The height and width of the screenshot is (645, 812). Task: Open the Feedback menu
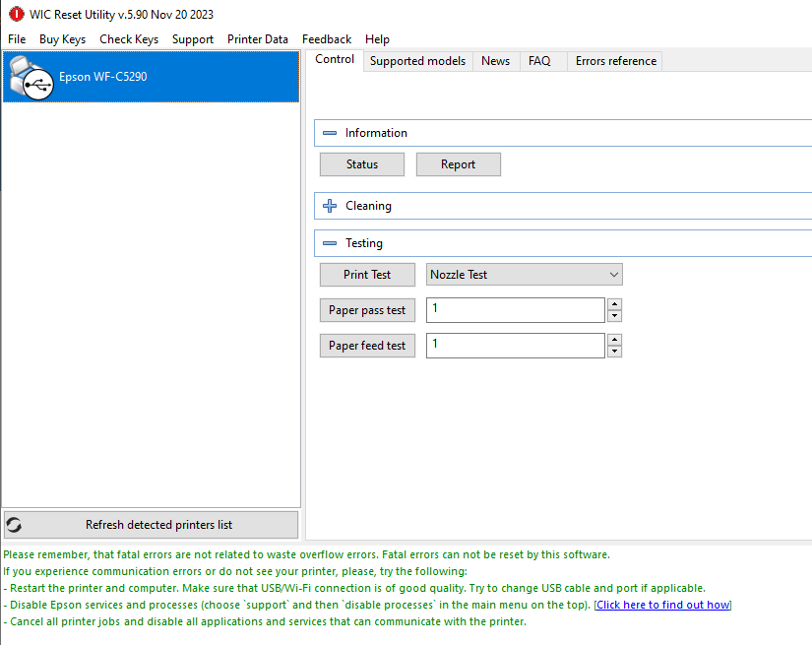click(327, 39)
